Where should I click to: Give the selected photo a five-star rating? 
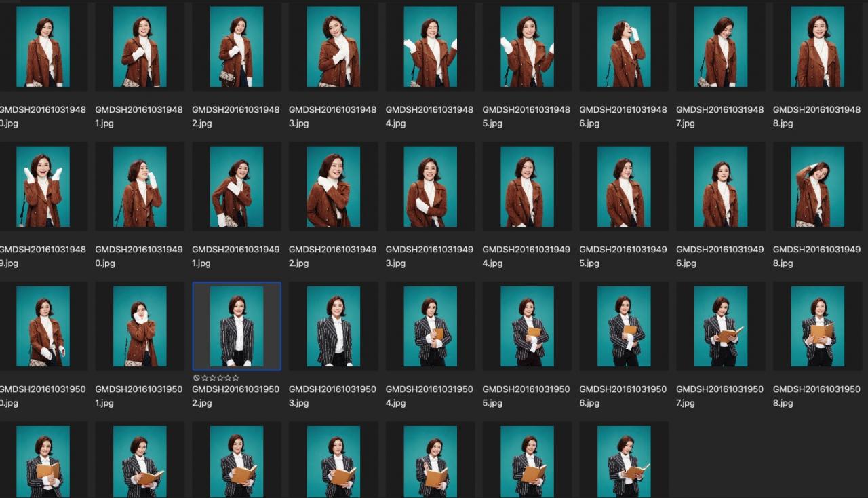pos(235,378)
